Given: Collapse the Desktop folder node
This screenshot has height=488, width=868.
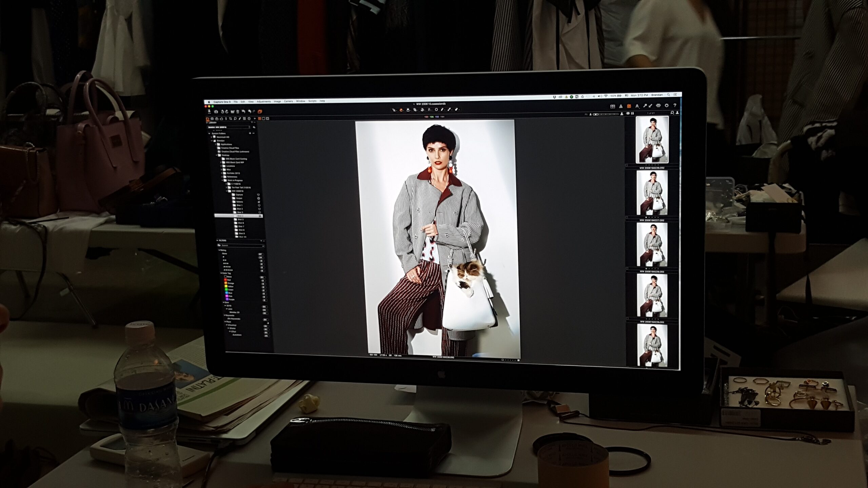Looking at the screenshot, I should 216,155.
